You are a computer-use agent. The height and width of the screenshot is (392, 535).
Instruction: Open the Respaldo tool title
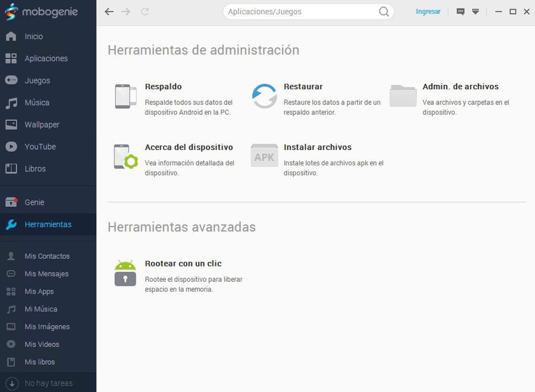coord(163,87)
